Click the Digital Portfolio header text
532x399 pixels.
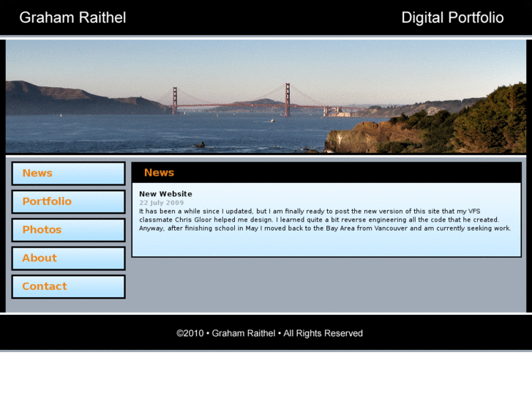tap(452, 18)
